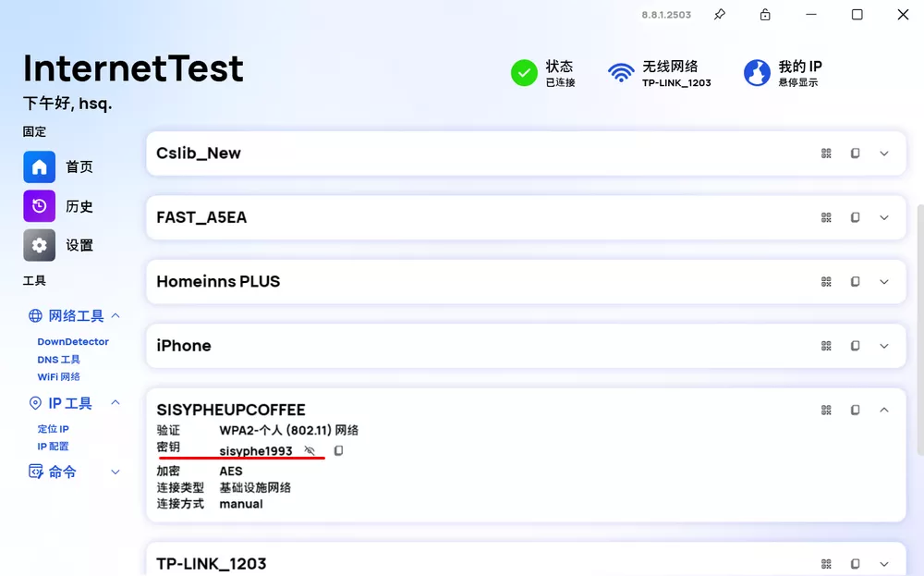Open the DNS 工具 link
This screenshot has height=576, width=924.
[x=59, y=360]
